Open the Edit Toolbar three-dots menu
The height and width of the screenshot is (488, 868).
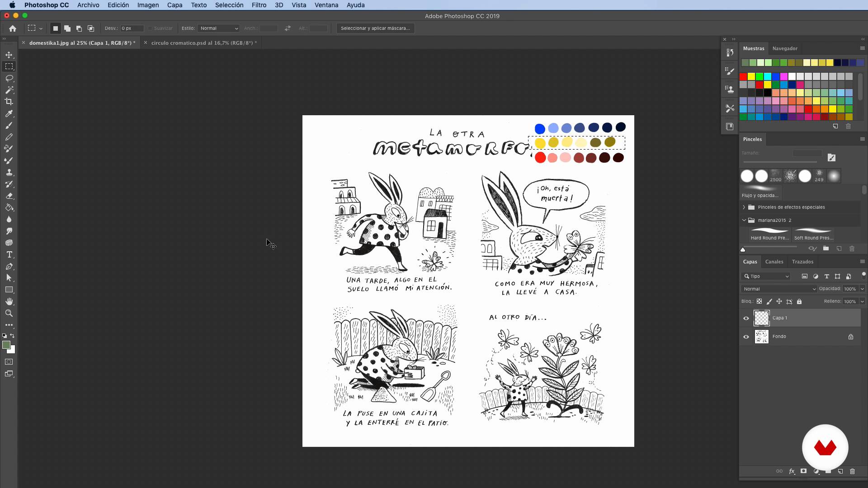point(9,325)
